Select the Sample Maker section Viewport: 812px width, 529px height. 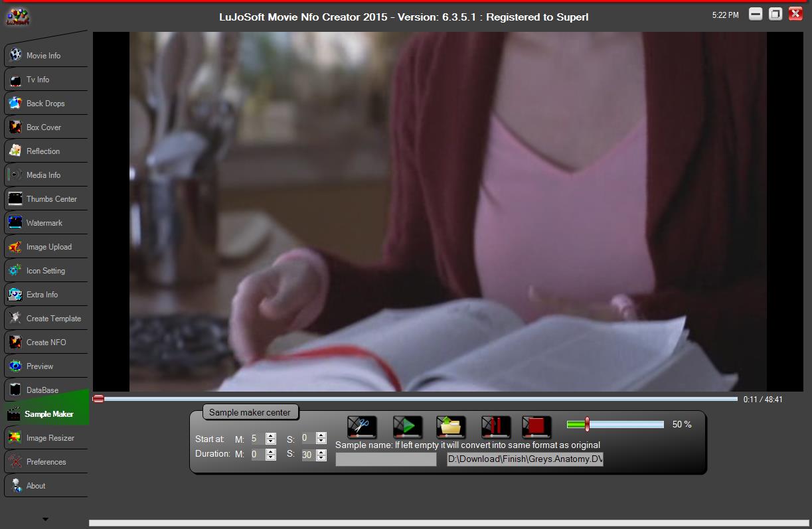(x=45, y=414)
